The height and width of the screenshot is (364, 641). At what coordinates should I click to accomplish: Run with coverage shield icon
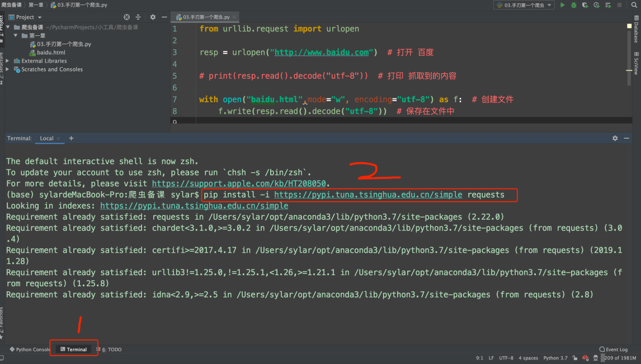pyautogui.click(x=585, y=5)
